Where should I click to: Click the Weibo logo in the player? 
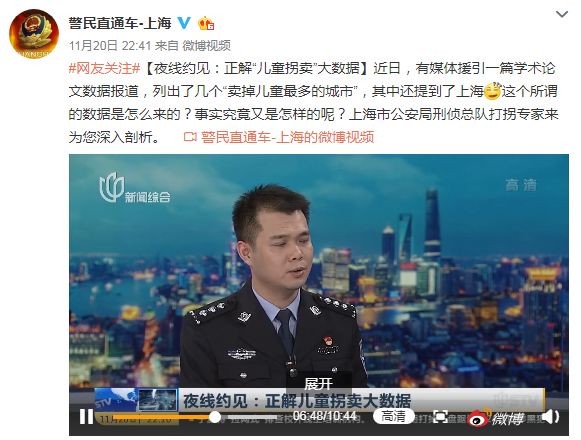click(x=496, y=418)
